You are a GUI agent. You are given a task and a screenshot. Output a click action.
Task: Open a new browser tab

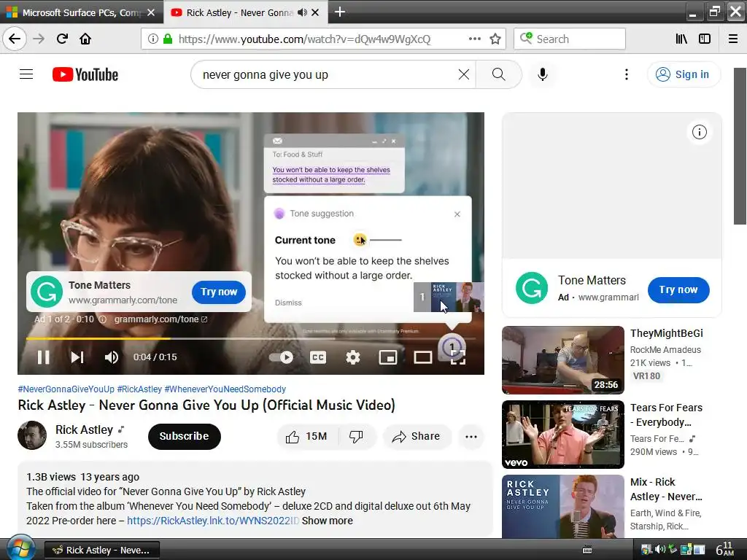[x=340, y=12]
